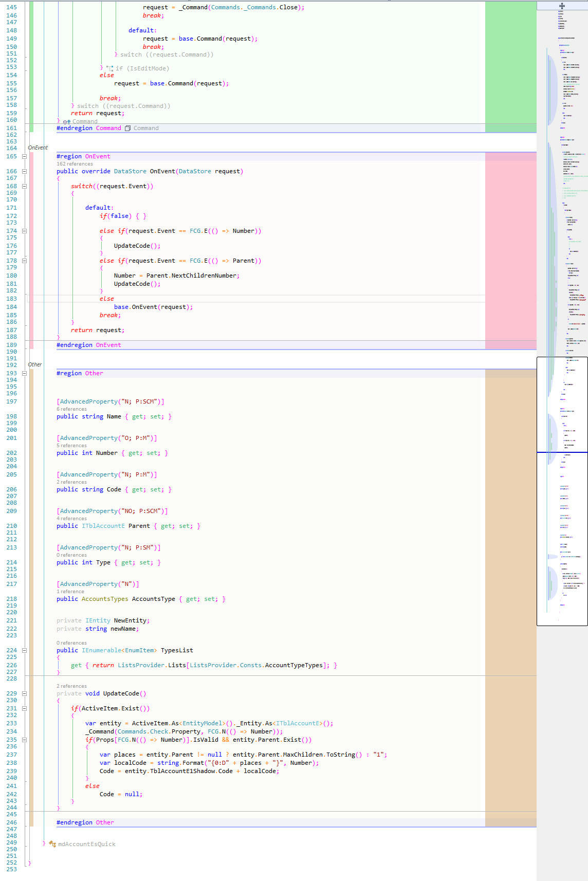Collapse the OnEvent method body
Image resolution: width=588 pixels, height=881 pixels.
(24, 171)
